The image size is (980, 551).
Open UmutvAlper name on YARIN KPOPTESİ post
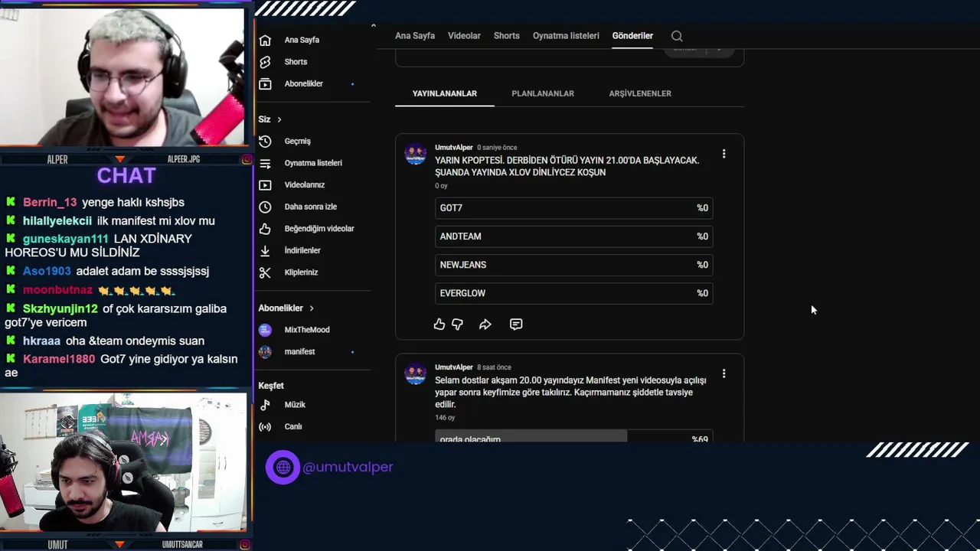454,148
